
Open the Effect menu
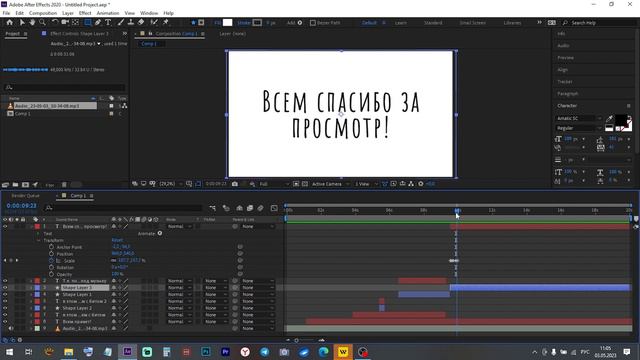(x=85, y=13)
